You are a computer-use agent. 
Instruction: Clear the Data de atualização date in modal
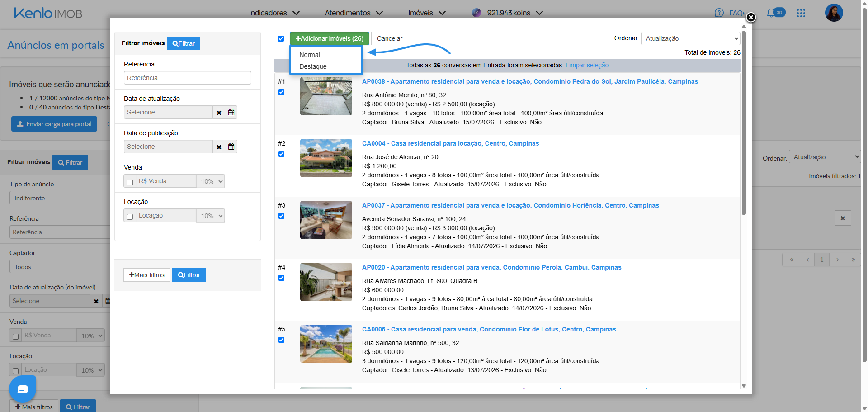click(219, 112)
